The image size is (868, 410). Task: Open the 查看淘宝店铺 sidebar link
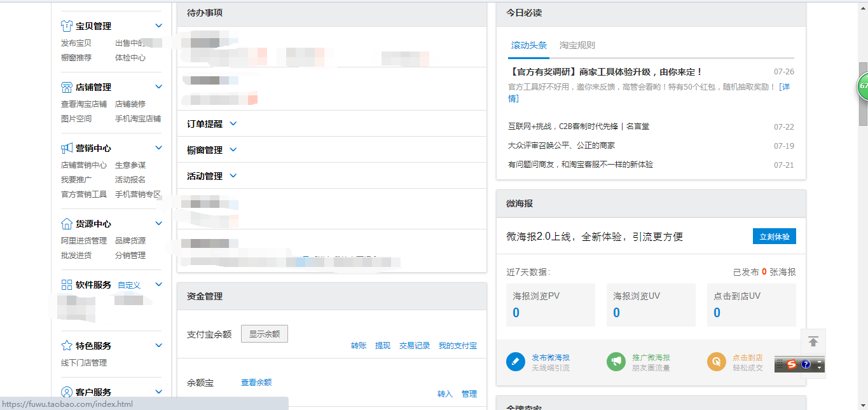[x=84, y=104]
